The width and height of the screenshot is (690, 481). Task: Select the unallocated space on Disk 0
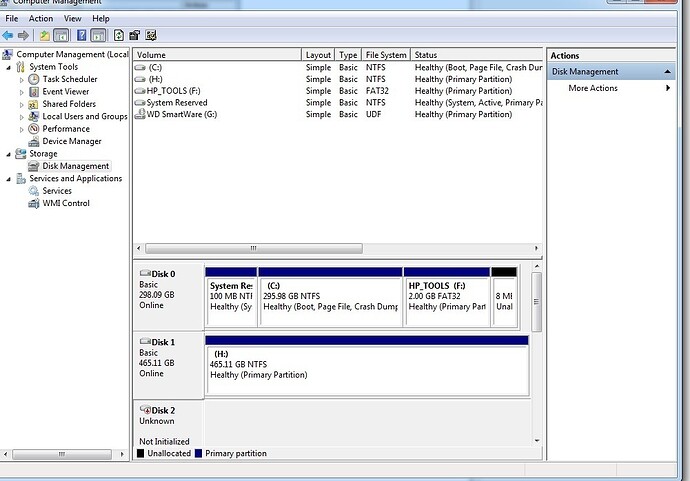[x=504, y=297]
